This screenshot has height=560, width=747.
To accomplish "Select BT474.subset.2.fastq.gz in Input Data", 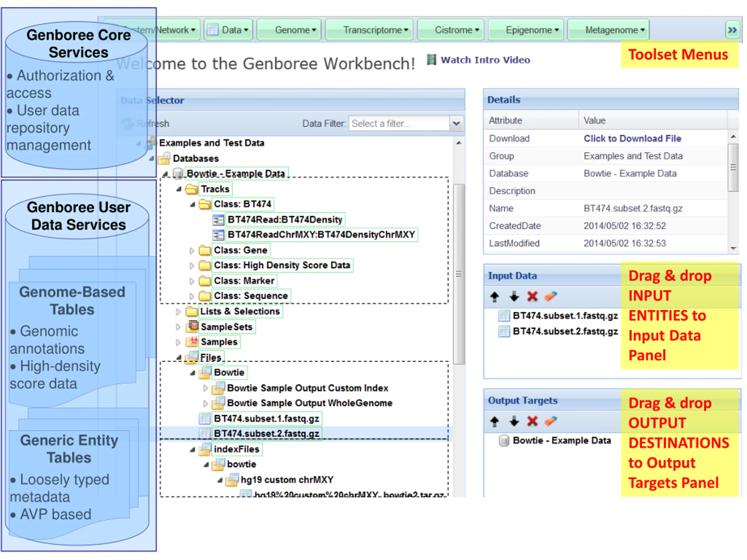I will [x=565, y=331].
